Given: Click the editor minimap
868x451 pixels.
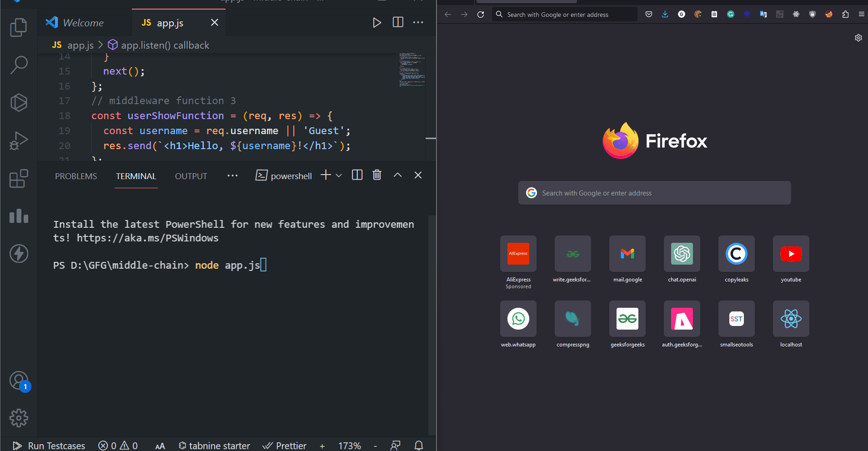Looking at the screenshot, I should pos(412,70).
